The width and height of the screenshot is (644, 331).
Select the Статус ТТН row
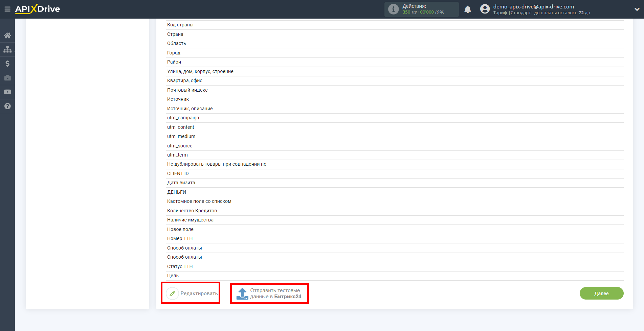(395, 267)
